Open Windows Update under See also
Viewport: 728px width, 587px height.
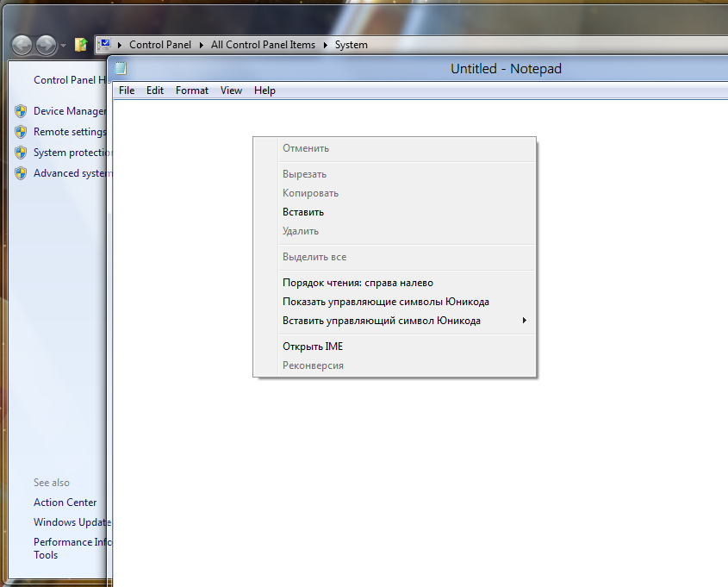click(70, 522)
